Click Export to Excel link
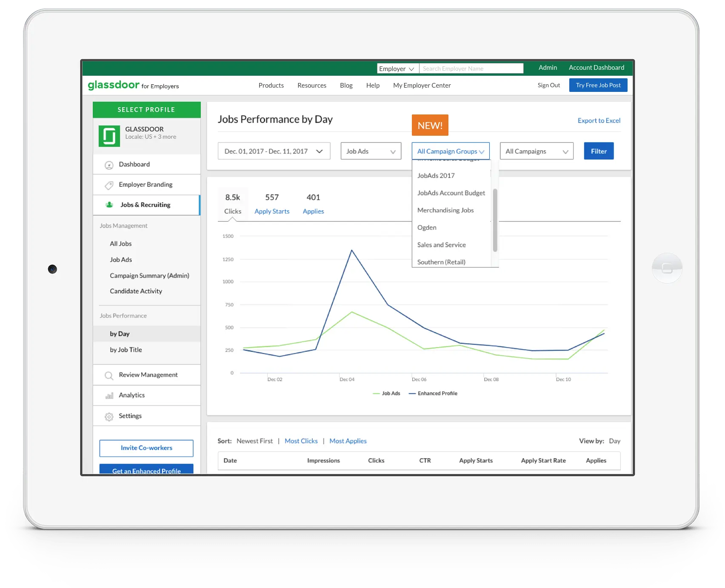The width and height of the screenshot is (725, 588). 599,120
